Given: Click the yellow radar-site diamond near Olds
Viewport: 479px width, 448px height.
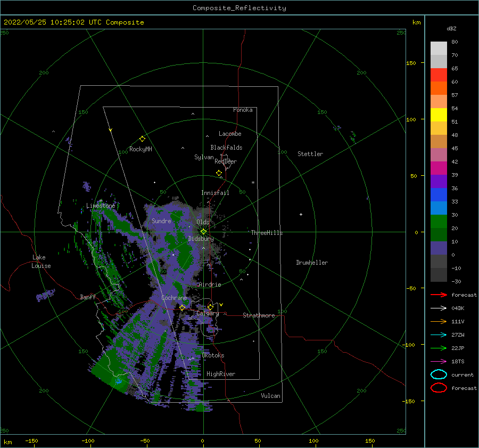Looking at the screenshot, I should pos(203,232).
